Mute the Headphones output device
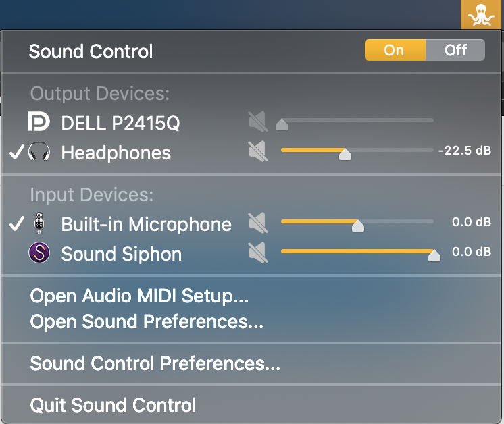504x424 pixels. pyautogui.click(x=257, y=152)
